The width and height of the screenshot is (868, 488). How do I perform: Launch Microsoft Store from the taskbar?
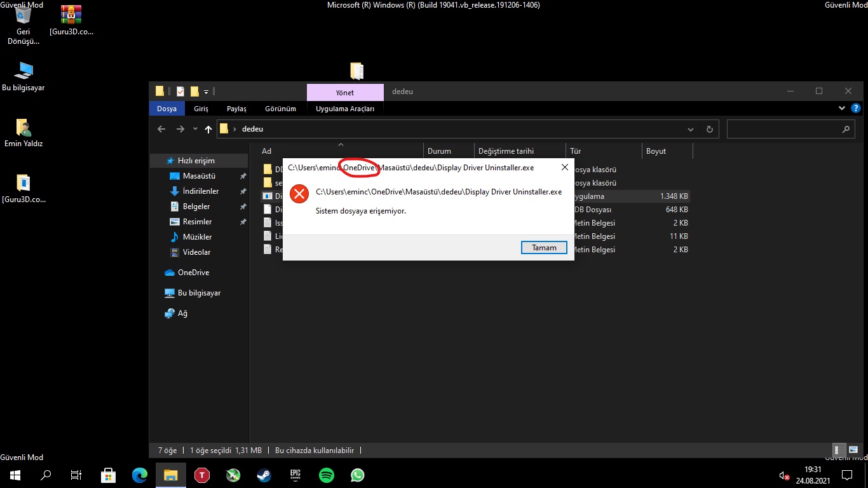tap(108, 475)
